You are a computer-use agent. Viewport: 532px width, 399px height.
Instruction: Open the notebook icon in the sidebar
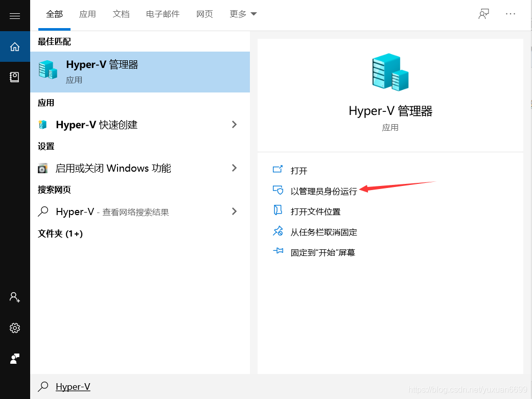14,77
